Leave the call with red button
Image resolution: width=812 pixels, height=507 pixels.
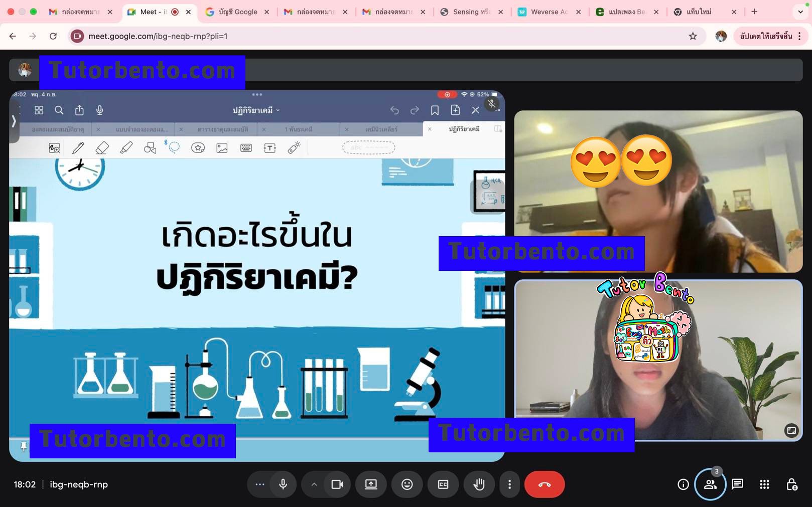tap(545, 484)
